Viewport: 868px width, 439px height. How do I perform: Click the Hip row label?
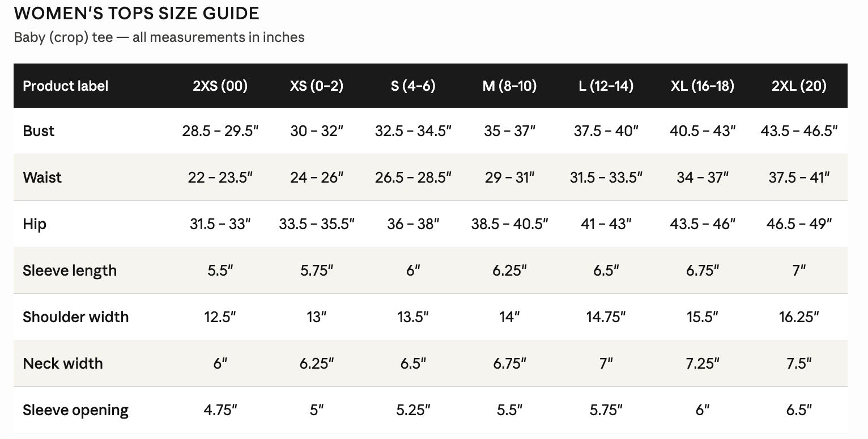[35, 224]
